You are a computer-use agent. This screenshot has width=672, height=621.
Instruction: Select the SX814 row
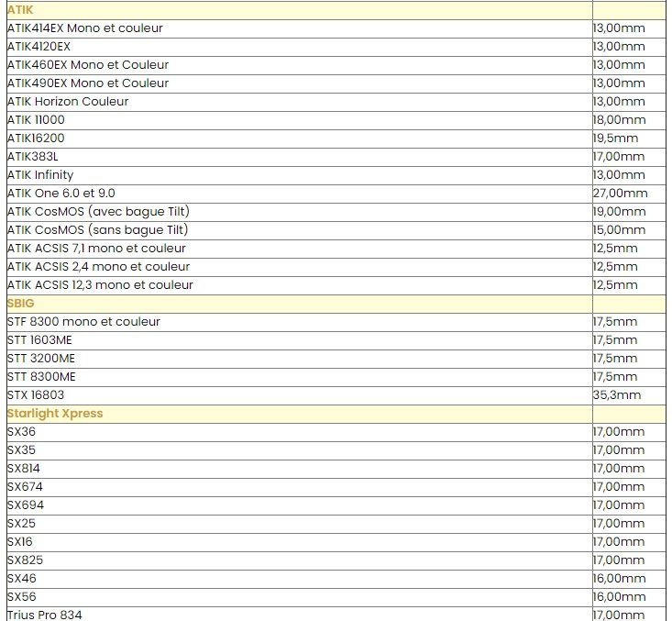pos(22,469)
